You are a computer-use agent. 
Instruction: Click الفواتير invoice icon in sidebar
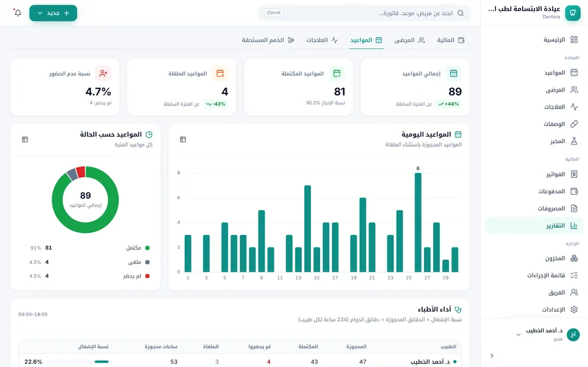[x=574, y=174]
